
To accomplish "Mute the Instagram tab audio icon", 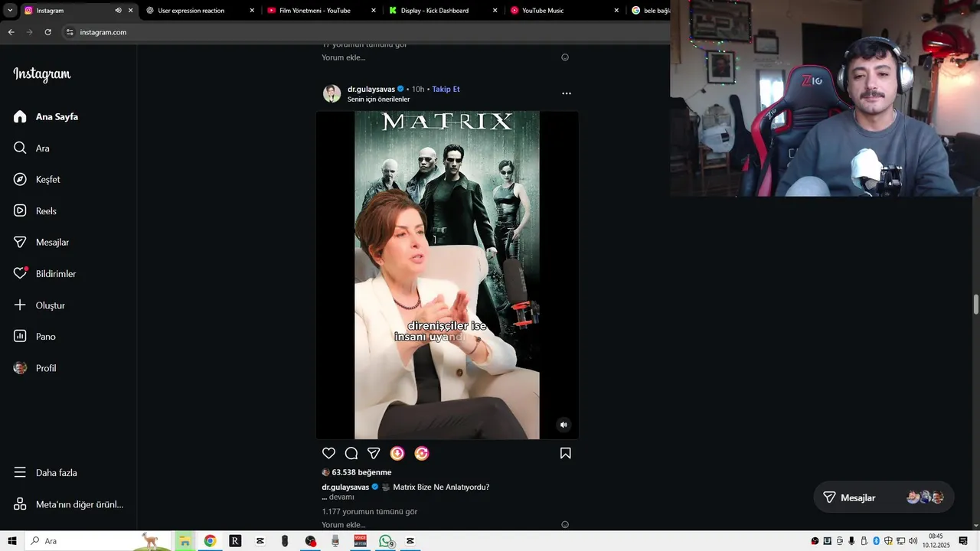I will pos(118,11).
